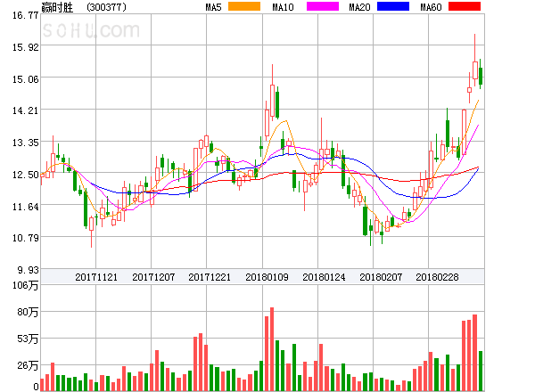535x392 pixels.
Task: Click the red MA60 legend swatch
Action: (x=465, y=6)
